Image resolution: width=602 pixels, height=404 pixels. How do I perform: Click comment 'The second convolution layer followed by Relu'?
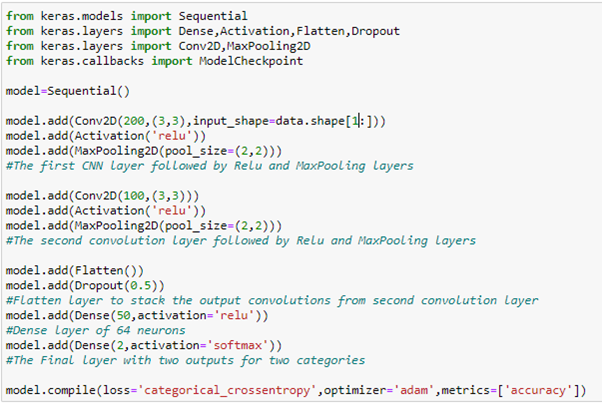pos(241,241)
